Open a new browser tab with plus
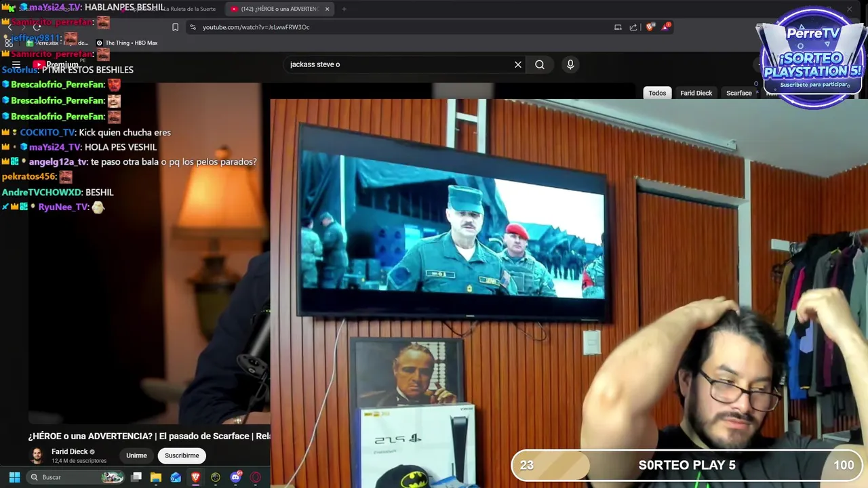This screenshot has height=488, width=868. (x=344, y=9)
